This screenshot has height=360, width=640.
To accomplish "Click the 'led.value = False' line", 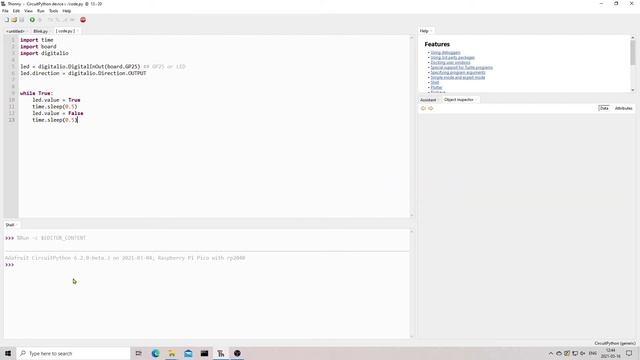I will click(x=58, y=113).
